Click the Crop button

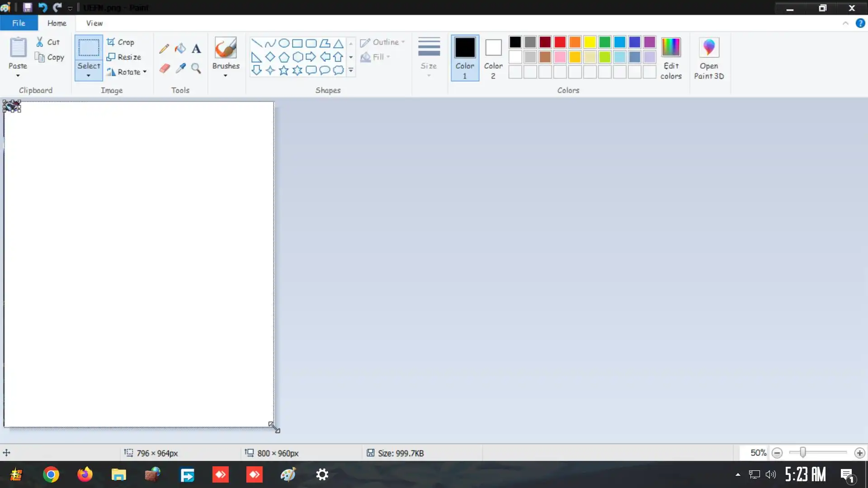tap(121, 42)
